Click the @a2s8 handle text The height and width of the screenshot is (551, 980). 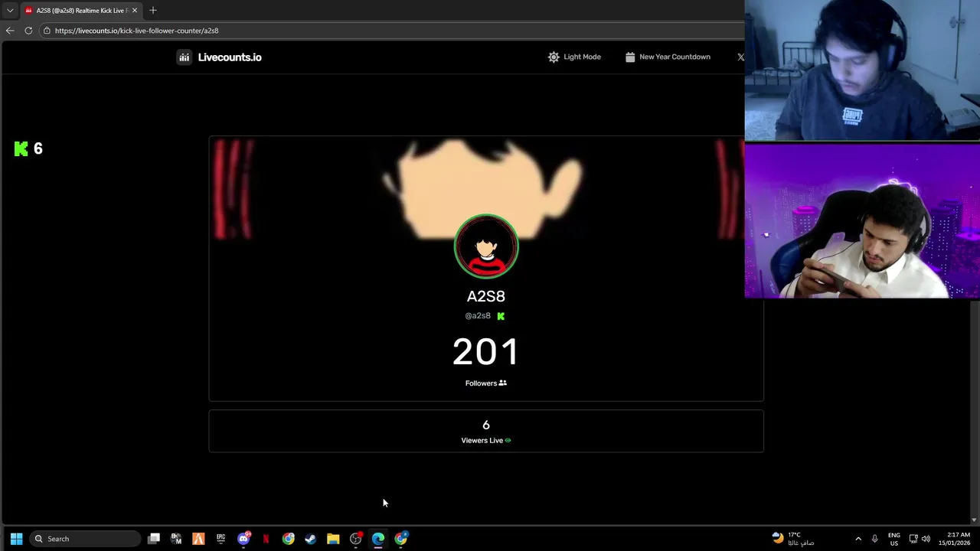click(478, 316)
